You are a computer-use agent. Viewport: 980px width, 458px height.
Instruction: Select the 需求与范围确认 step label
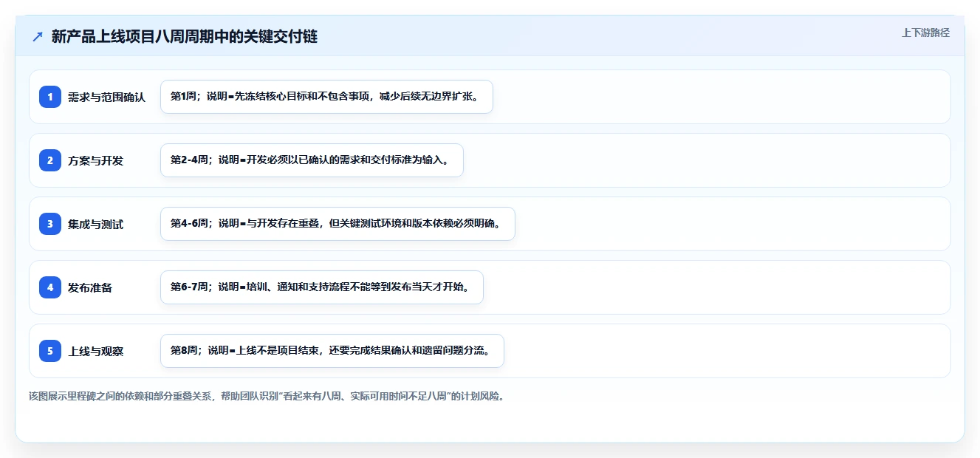pyautogui.click(x=106, y=98)
